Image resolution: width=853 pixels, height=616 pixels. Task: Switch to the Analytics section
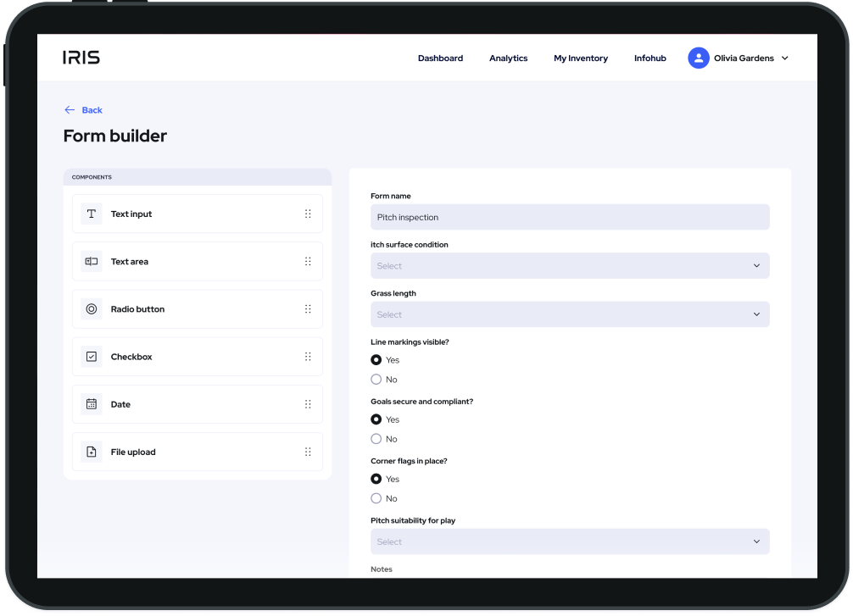(x=508, y=58)
